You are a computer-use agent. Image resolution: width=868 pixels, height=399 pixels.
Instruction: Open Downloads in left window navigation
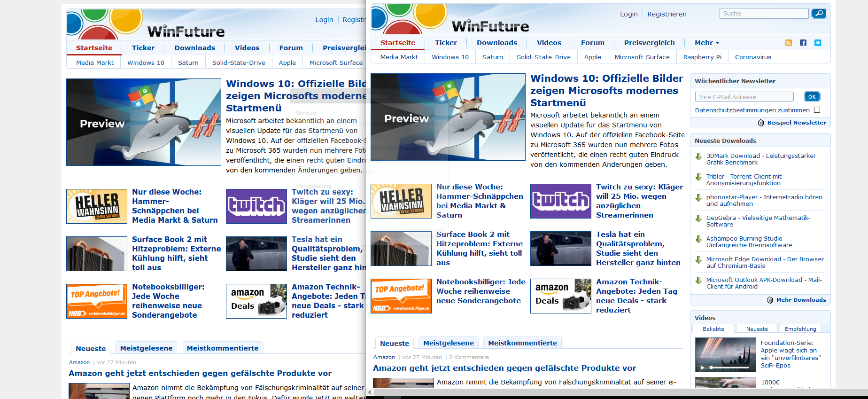[195, 48]
